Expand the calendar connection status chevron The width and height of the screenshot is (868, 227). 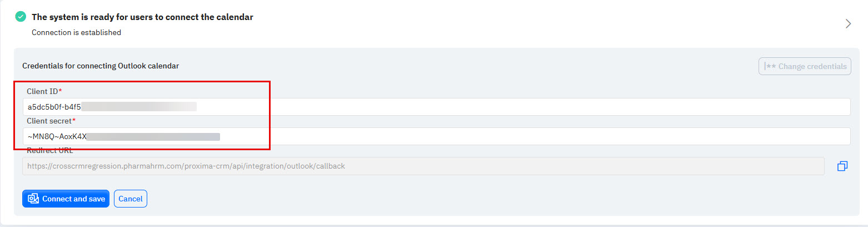(848, 23)
